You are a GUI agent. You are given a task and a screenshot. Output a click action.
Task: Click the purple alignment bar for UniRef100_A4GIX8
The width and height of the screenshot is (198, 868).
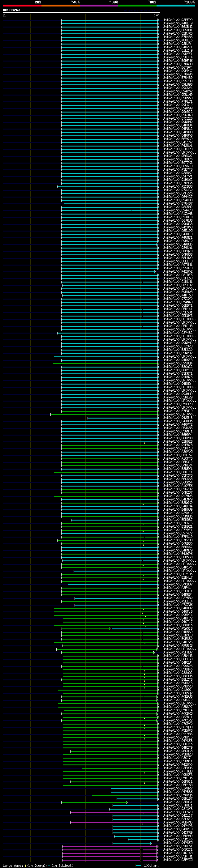coord(110,853)
